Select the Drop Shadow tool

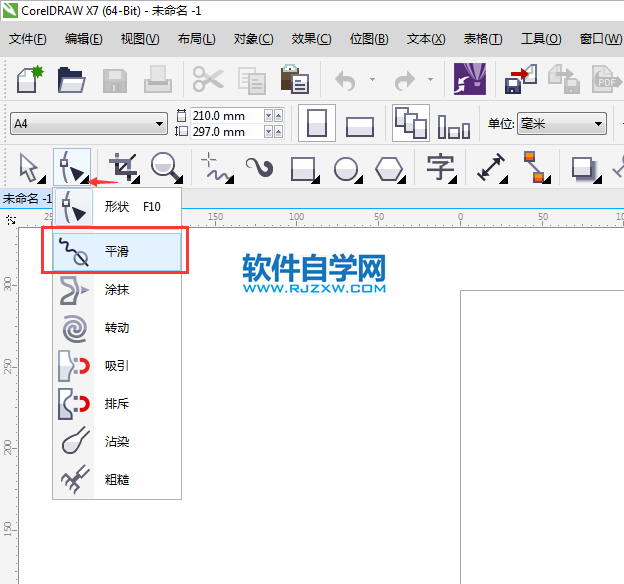585,169
